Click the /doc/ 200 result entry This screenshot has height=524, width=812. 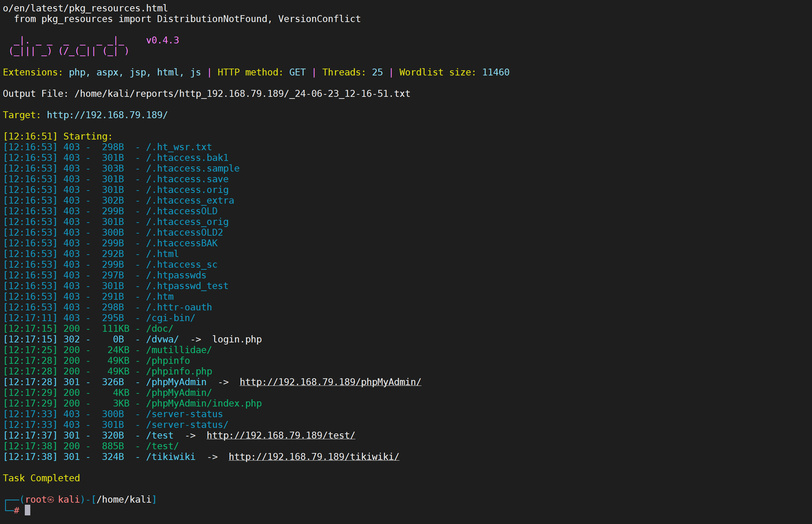coord(159,329)
